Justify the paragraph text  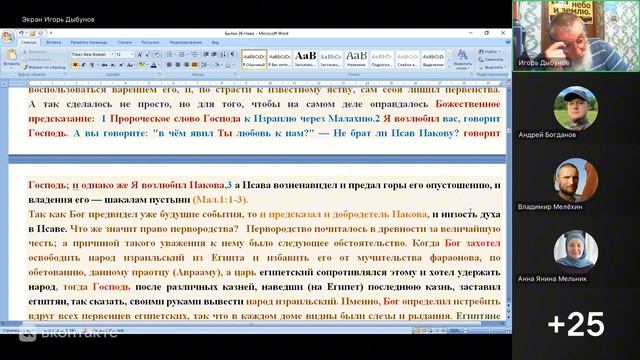coord(195,65)
